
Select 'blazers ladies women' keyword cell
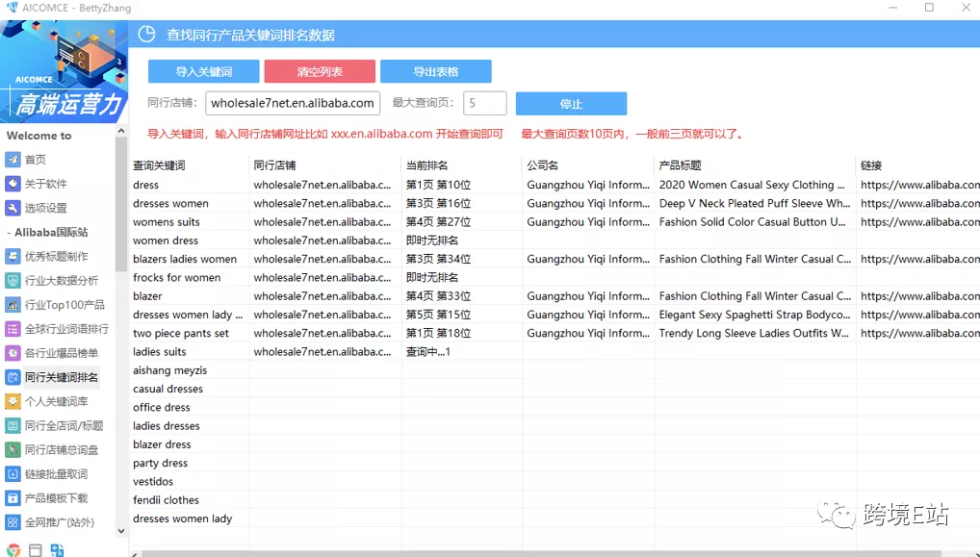click(x=185, y=259)
